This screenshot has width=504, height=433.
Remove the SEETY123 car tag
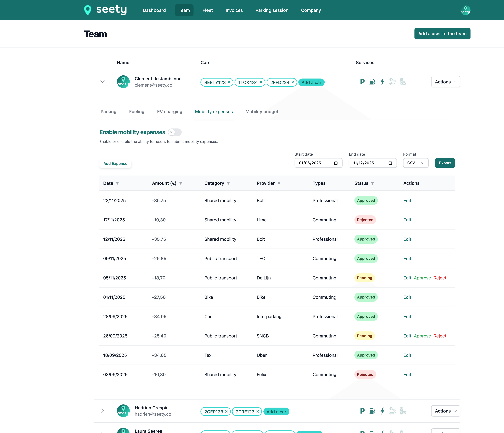(229, 82)
